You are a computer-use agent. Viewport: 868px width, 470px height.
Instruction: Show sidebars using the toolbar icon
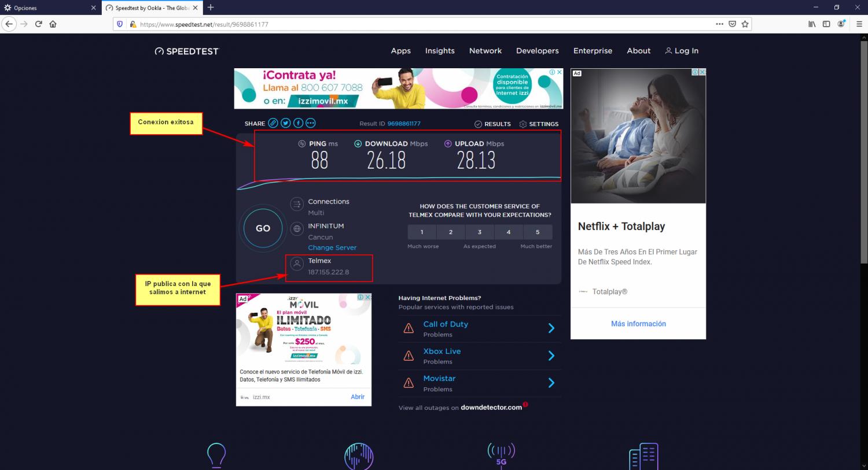pos(826,24)
